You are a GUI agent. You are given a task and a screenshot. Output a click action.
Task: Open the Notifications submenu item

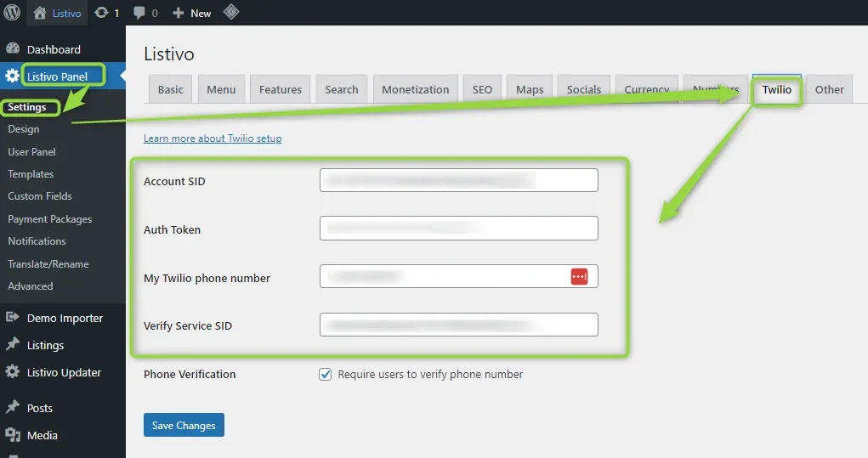click(x=37, y=241)
